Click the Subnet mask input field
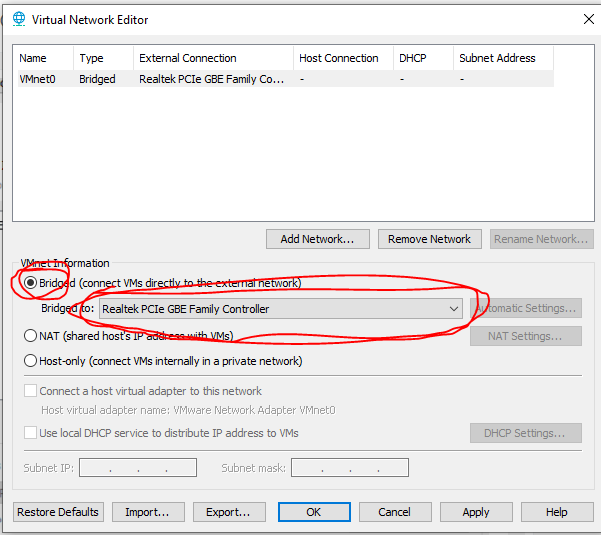This screenshot has height=535, width=601. point(350,468)
